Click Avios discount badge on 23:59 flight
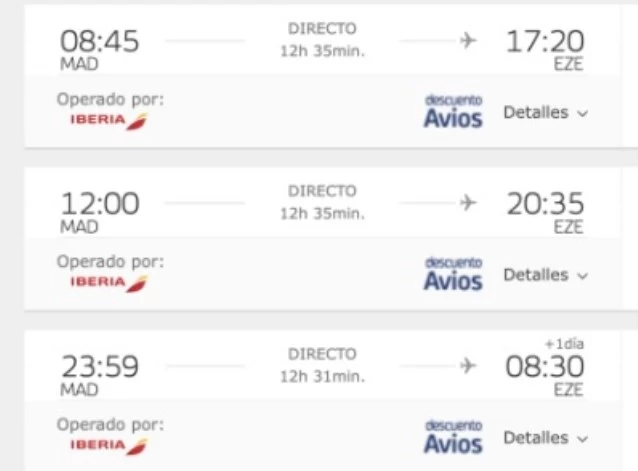Screen dimensions: 638x471 point(453,437)
